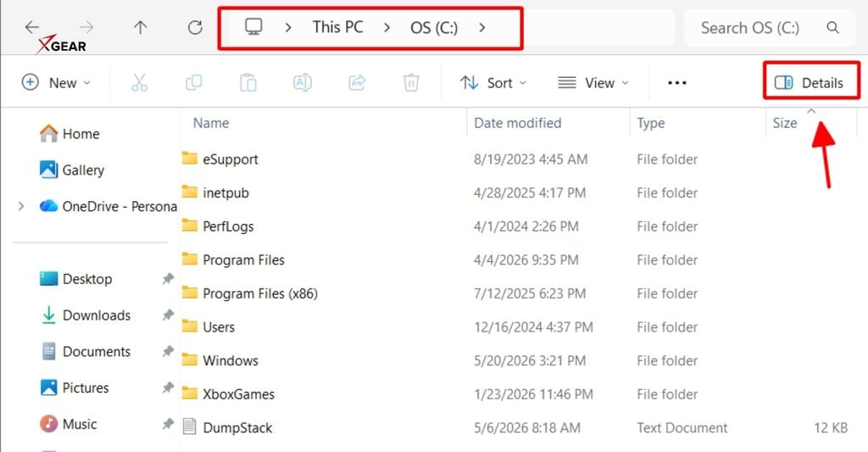Sort by the Size column header
The image size is (868, 452).
coord(785,123)
